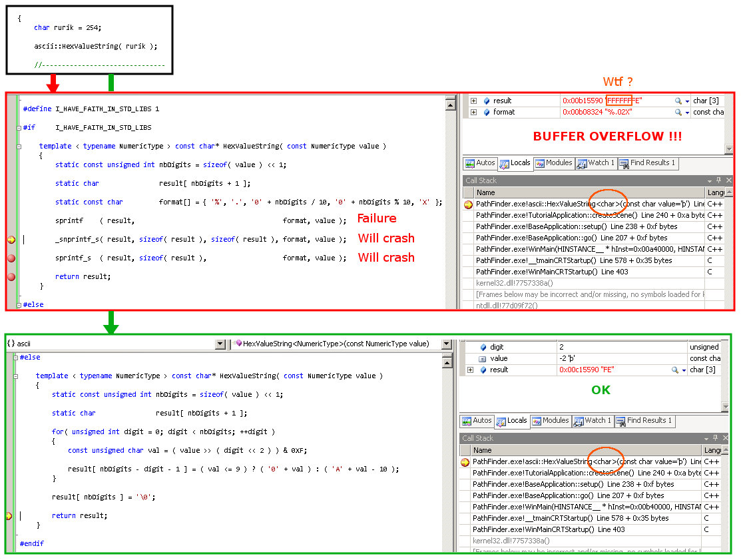Open Find Results 1 tab in the upper panel

click(648, 163)
